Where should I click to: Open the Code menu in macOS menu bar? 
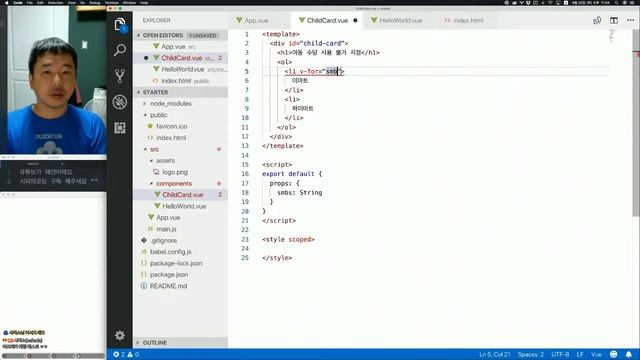18,2
